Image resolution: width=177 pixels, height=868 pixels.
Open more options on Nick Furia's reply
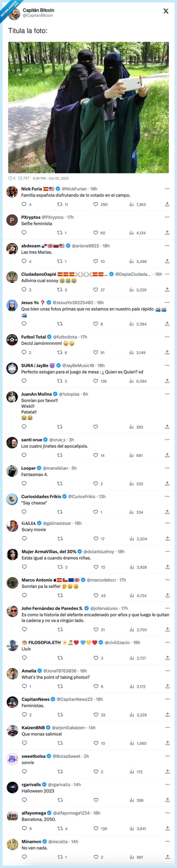click(x=167, y=189)
